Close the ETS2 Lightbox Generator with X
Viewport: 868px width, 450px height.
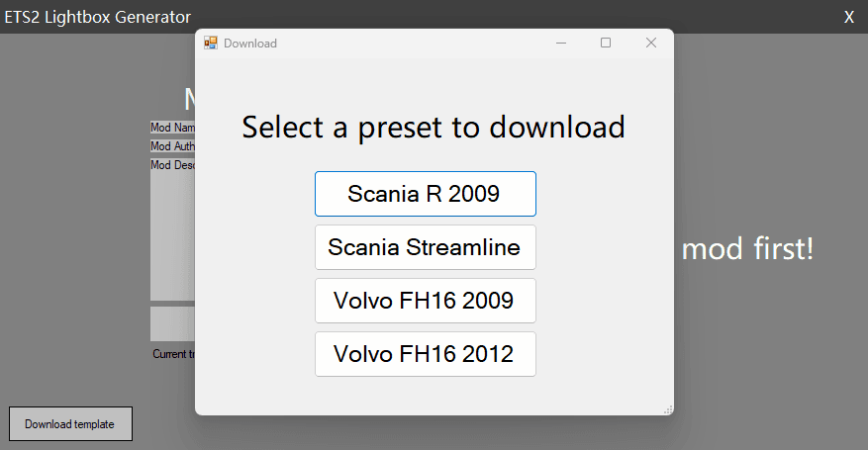coord(848,17)
